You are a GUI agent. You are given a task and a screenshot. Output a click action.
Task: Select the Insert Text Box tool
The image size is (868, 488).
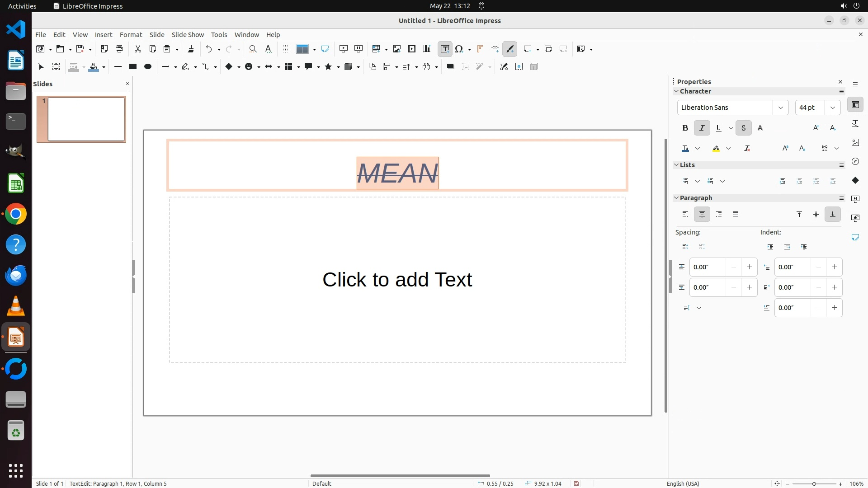[445, 49]
